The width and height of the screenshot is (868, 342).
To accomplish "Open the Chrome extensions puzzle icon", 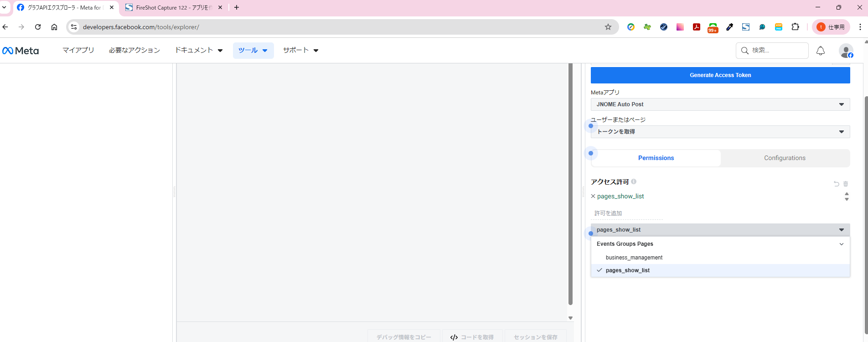I will click(x=796, y=27).
